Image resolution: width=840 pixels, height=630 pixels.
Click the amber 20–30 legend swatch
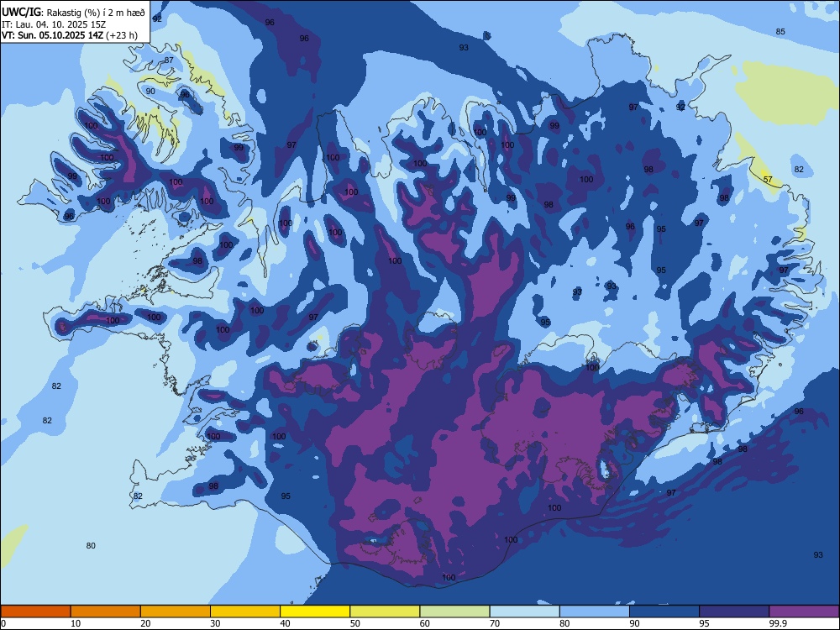click(176, 612)
